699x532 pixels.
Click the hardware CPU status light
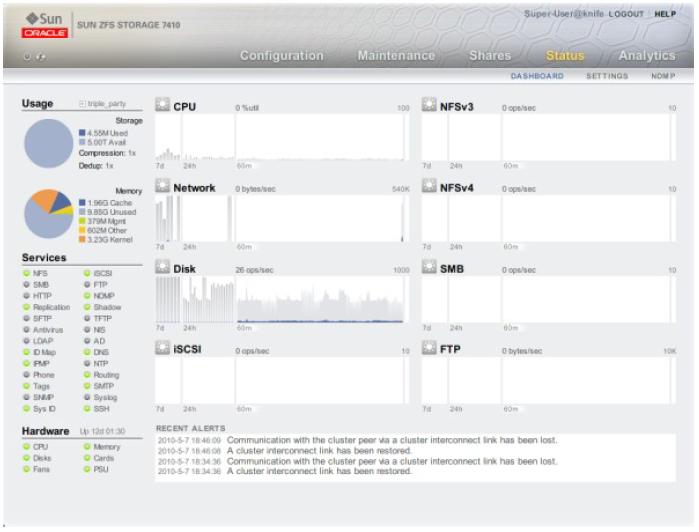26,446
